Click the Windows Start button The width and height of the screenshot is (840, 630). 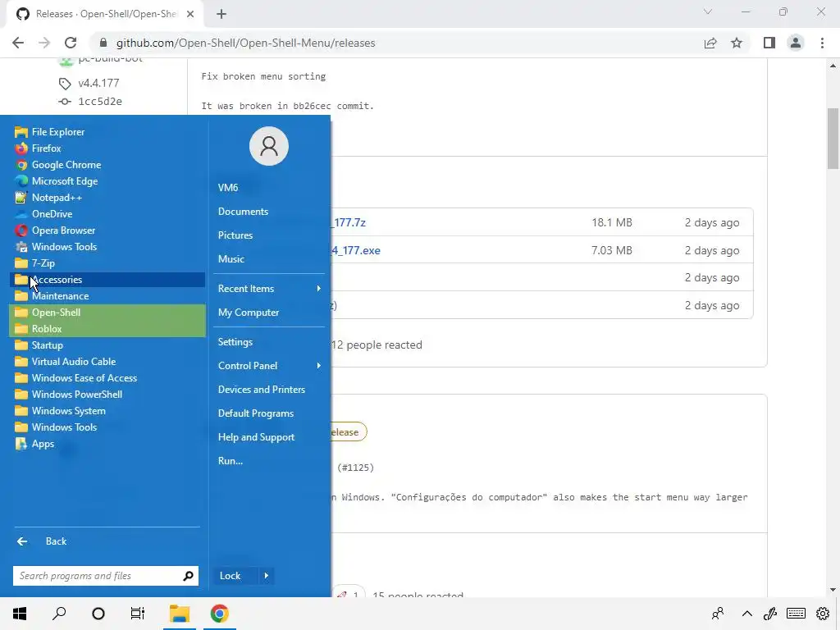pyautogui.click(x=20, y=614)
